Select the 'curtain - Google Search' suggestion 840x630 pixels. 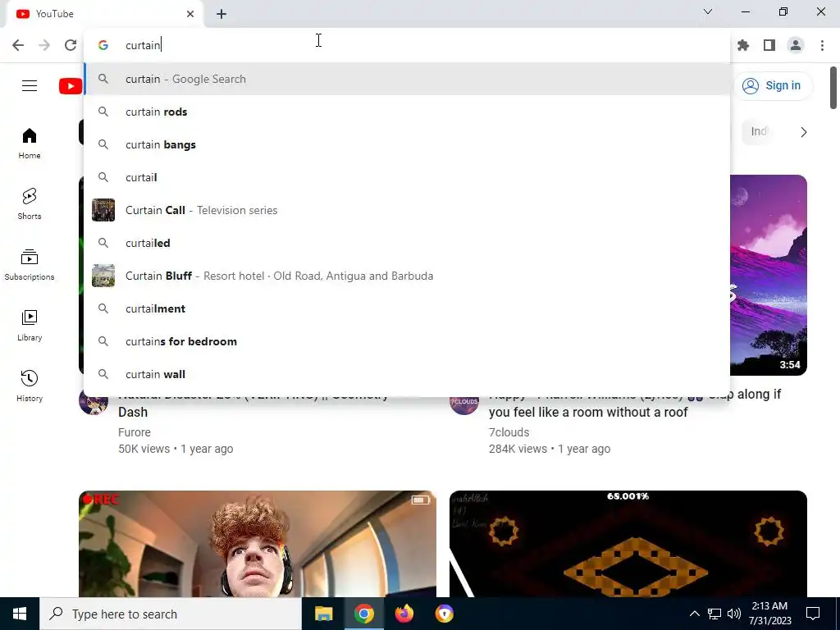coord(407,79)
